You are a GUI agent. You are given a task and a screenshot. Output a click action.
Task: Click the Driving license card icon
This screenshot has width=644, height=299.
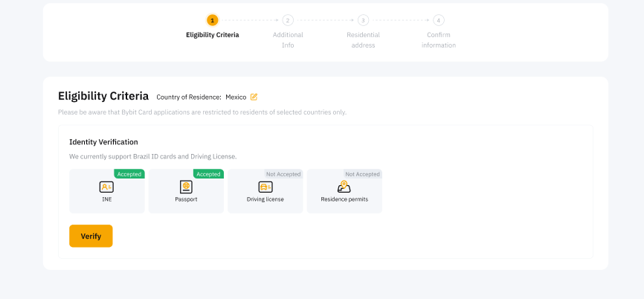pyautogui.click(x=265, y=187)
